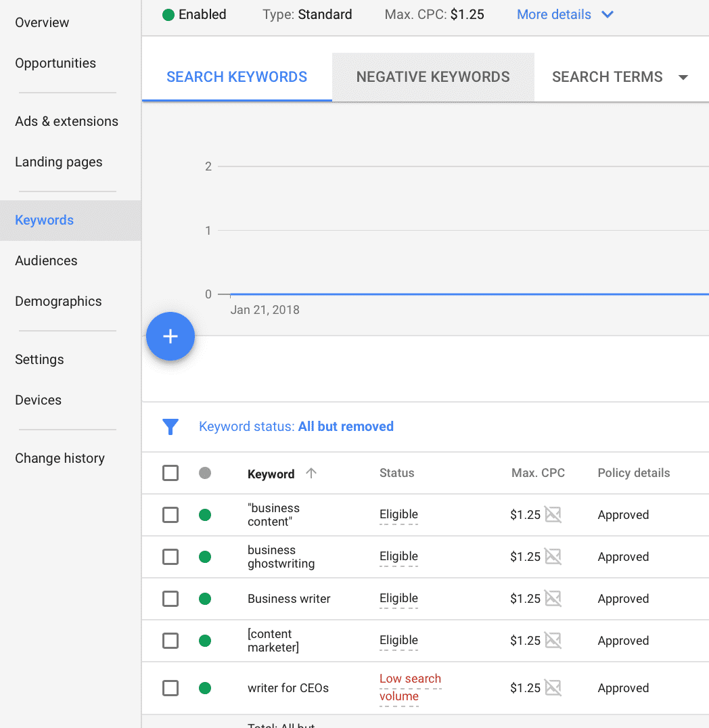Open Overview in the sidebar
709x728 pixels.
point(42,22)
